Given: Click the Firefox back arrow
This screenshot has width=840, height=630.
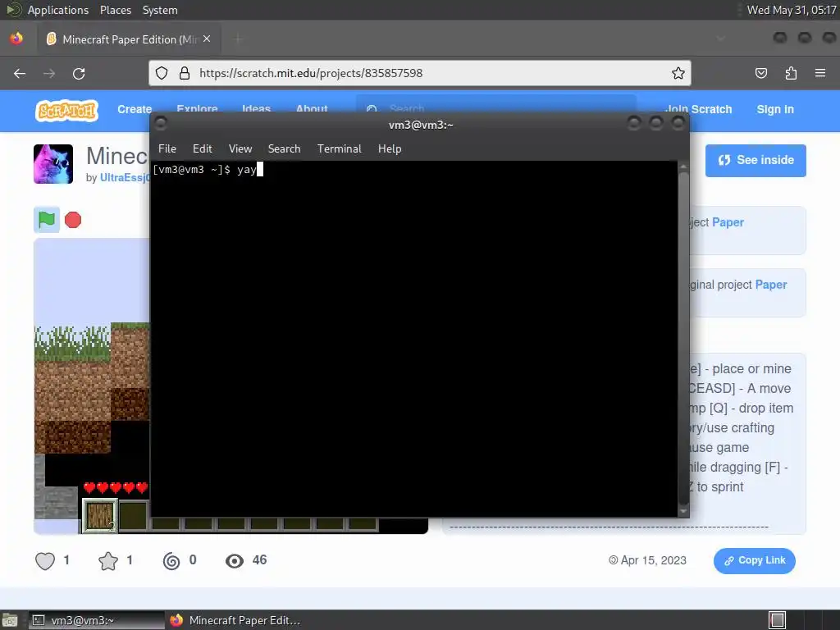Looking at the screenshot, I should tap(20, 73).
